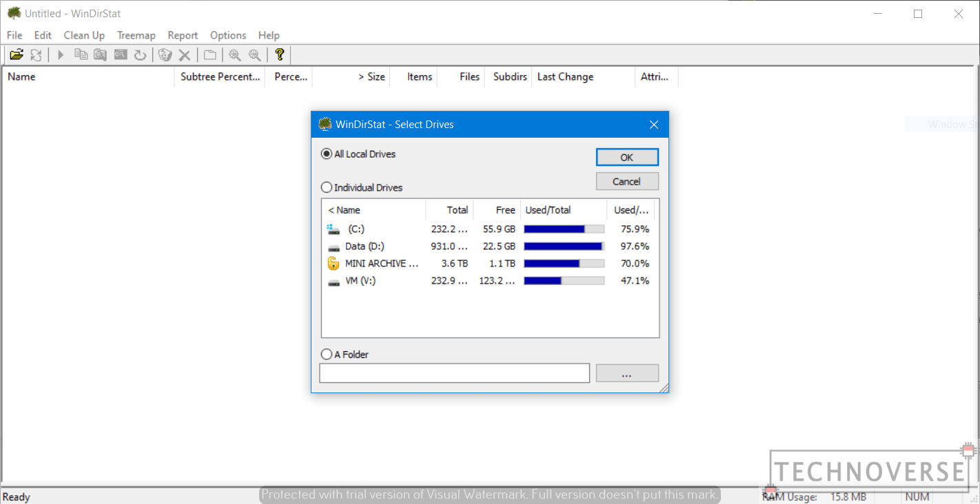
Task: Select the All Local Drives option
Action: [358, 154]
